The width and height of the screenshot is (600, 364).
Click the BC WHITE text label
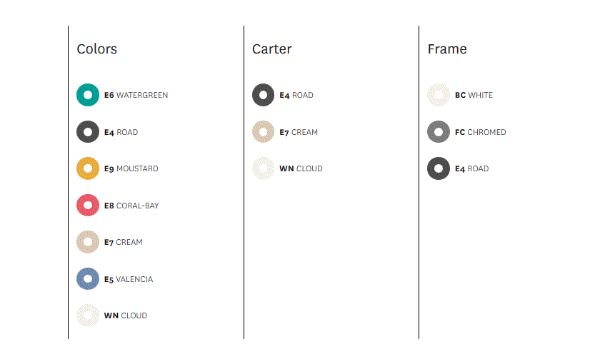tap(474, 95)
